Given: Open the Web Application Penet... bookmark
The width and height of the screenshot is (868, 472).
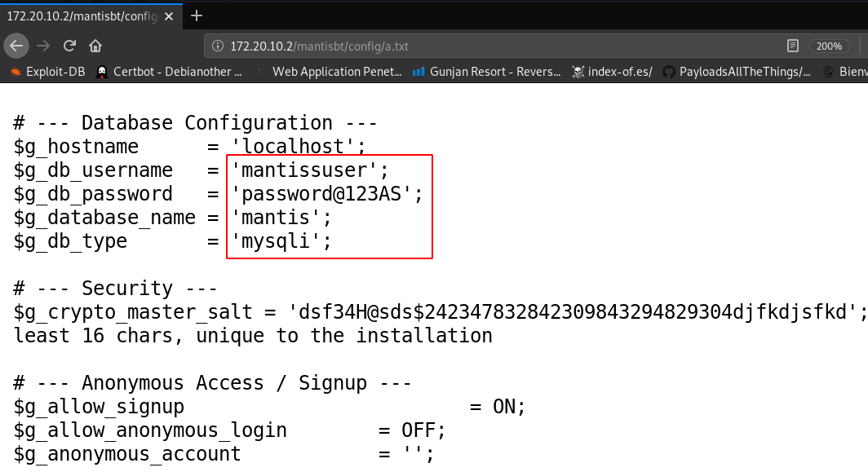Looking at the screenshot, I should click(x=330, y=72).
